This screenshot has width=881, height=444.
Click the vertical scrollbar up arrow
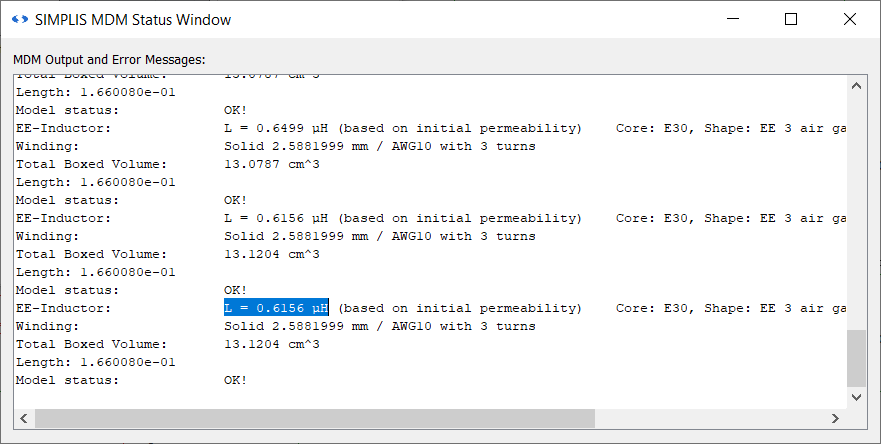tap(856, 86)
